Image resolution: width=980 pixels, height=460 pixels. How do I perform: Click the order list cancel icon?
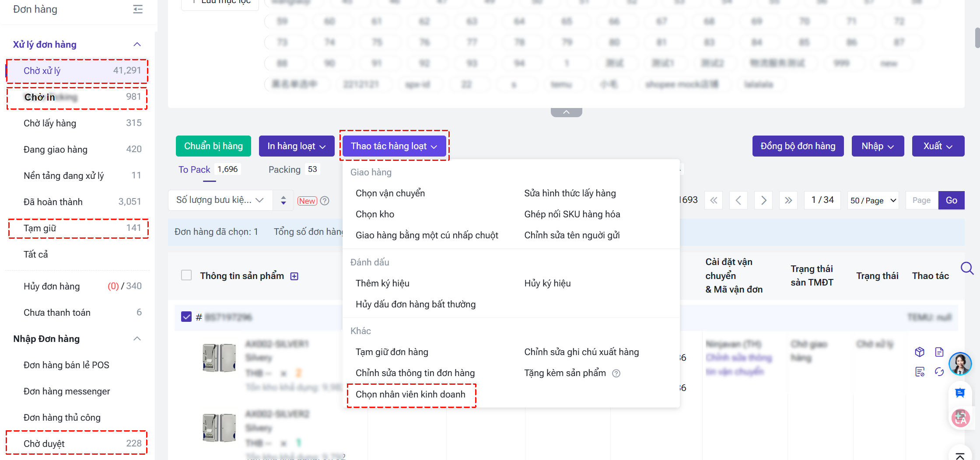coord(920,372)
